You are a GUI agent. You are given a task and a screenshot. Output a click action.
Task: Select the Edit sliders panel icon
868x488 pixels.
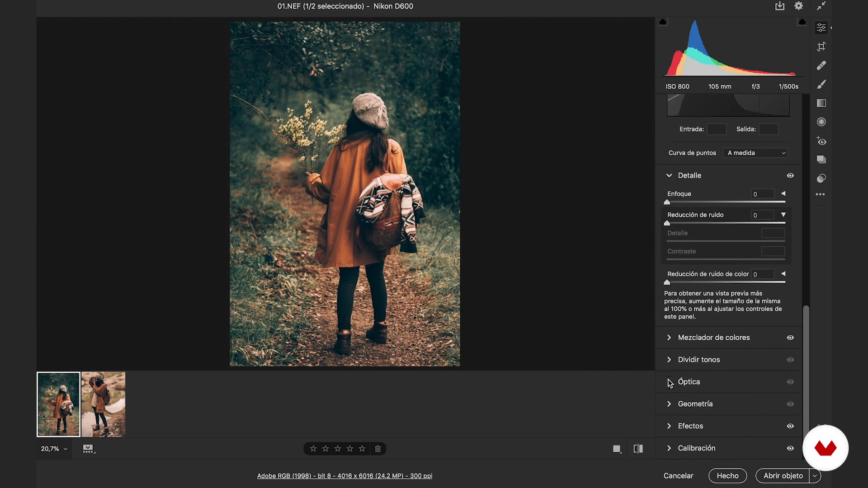point(821,28)
